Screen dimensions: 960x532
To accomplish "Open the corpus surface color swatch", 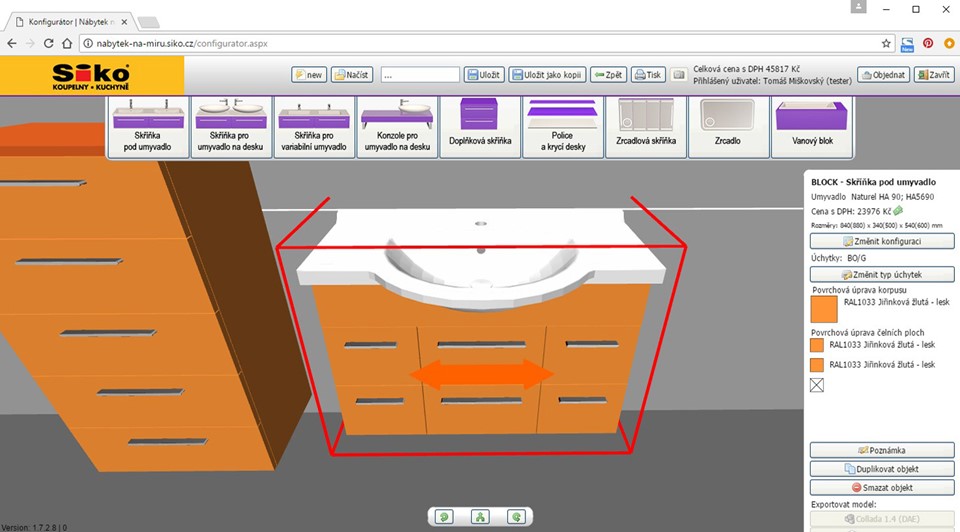I will [x=823, y=310].
